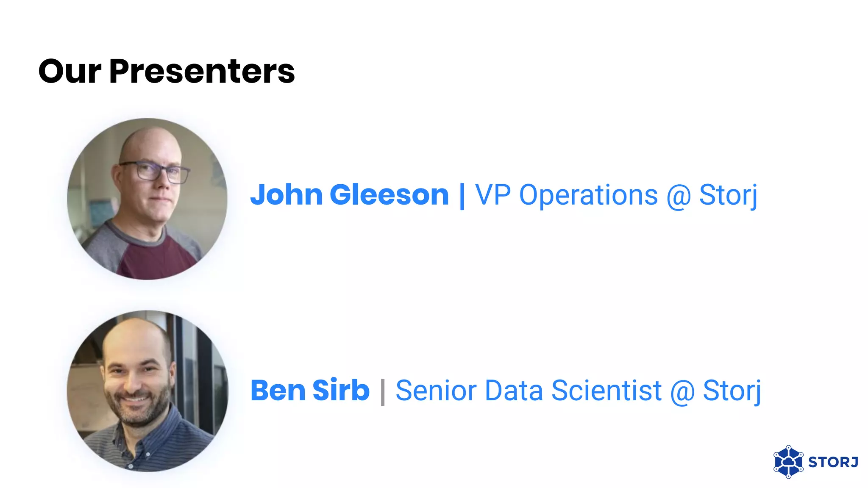Click the @ symbol in John's line
Viewport: 868px width, 488px height.
(x=679, y=197)
